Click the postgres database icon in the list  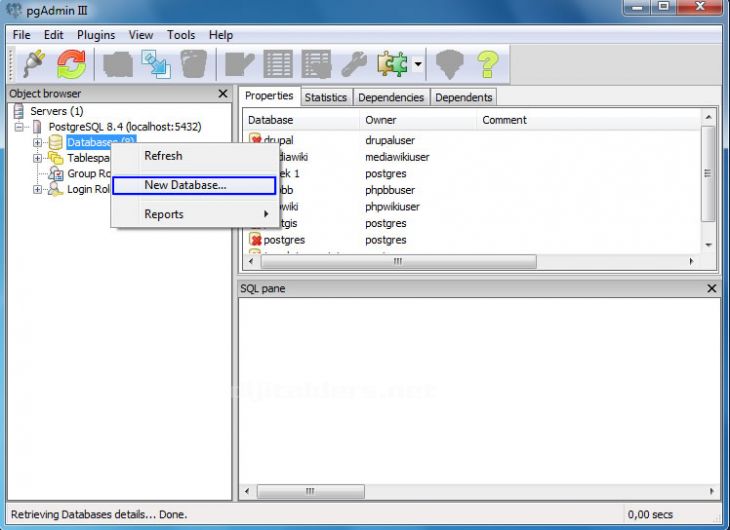coord(255,240)
